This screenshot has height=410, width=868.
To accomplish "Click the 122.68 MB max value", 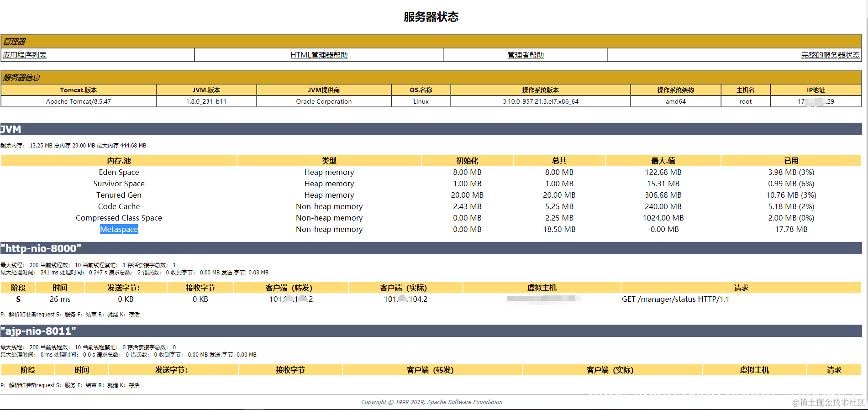I will [x=663, y=172].
